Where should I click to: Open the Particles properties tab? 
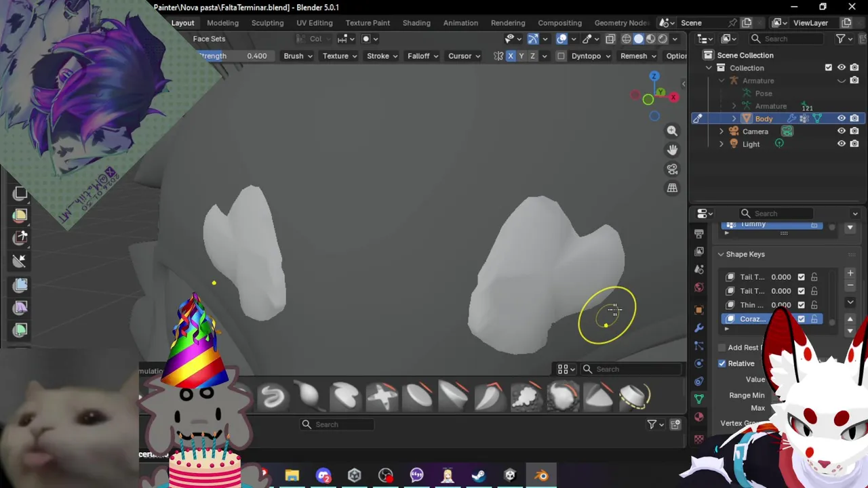[x=699, y=346]
